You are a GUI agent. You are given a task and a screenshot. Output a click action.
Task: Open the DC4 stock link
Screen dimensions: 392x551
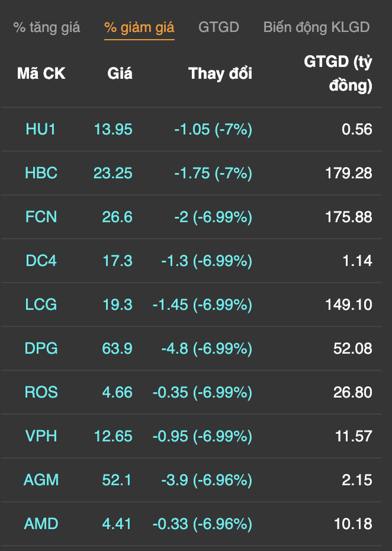[x=41, y=261]
